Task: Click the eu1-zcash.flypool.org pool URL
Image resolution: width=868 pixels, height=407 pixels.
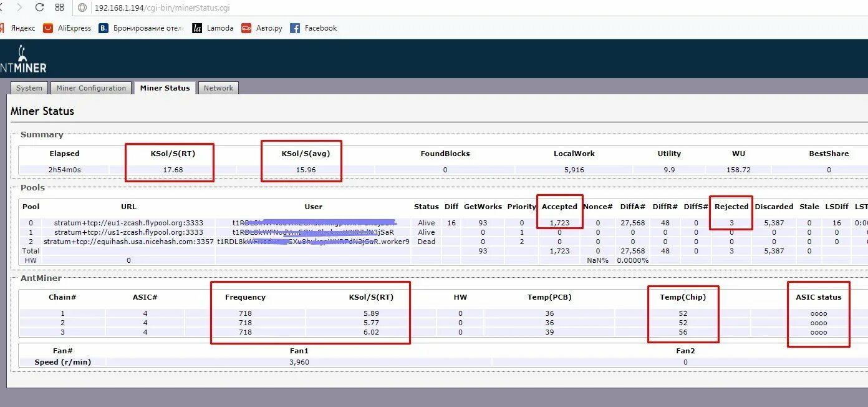Action: 128,223
